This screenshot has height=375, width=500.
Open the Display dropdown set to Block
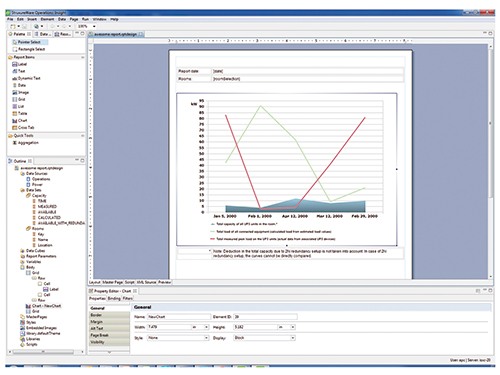(293, 338)
